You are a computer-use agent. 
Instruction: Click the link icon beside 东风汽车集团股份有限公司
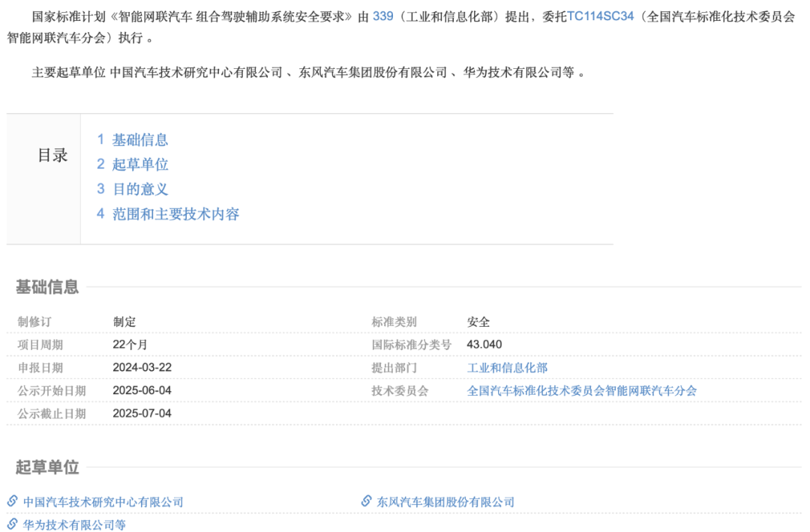pyautogui.click(x=366, y=501)
